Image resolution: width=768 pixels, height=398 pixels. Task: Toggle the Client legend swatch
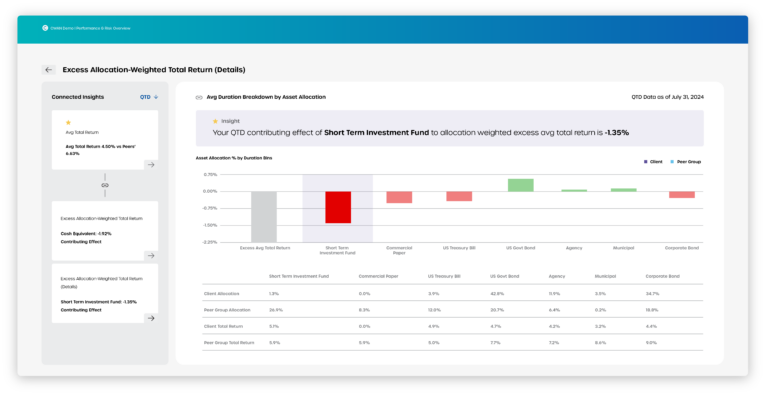(646, 162)
